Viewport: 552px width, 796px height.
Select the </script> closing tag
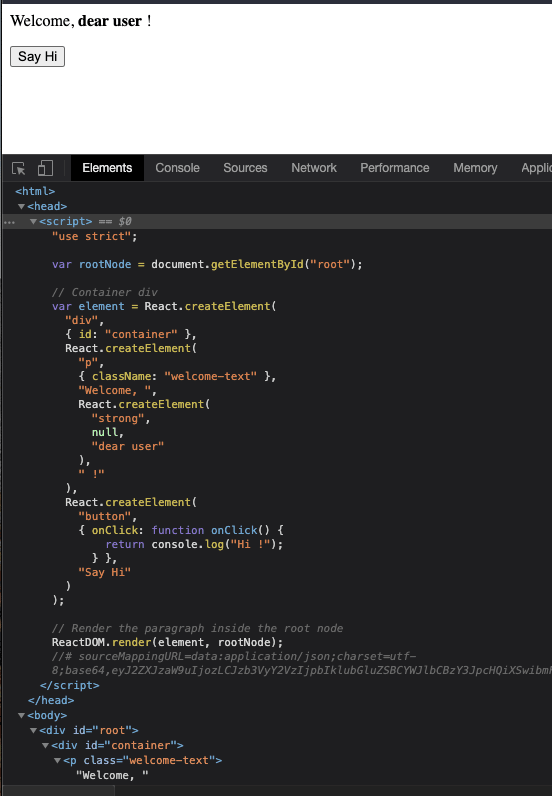(x=70, y=685)
